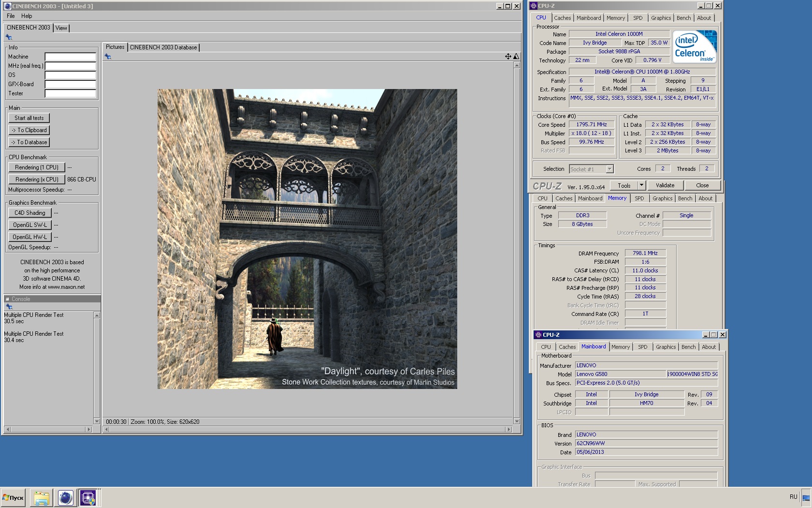Switch to CINEBENCH 2003 Database tab
The height and width of the screenshot is (508, 812).
163,47
